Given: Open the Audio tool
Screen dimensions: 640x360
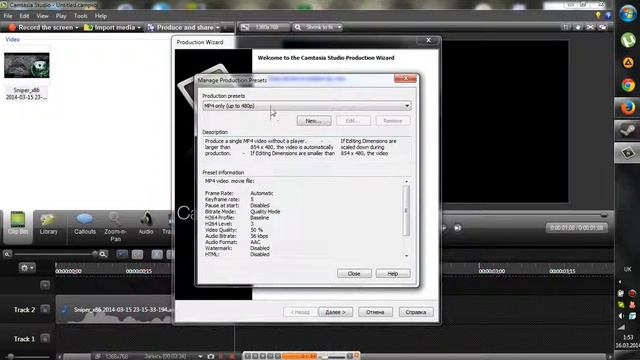Looking at the screenshot, I should click(x=146, y=224).
